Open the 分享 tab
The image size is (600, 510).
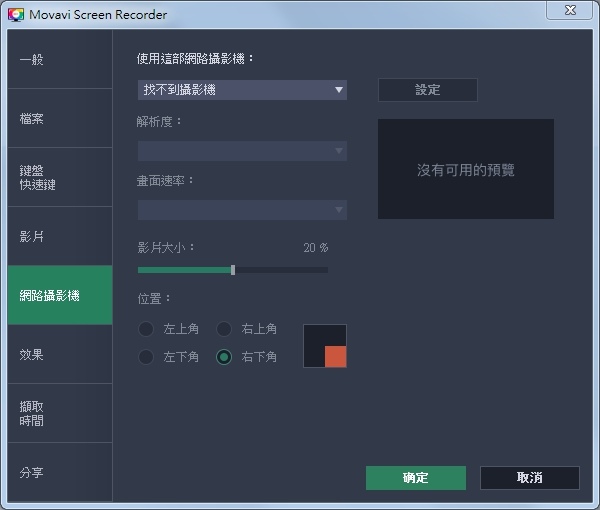[60, 472]
